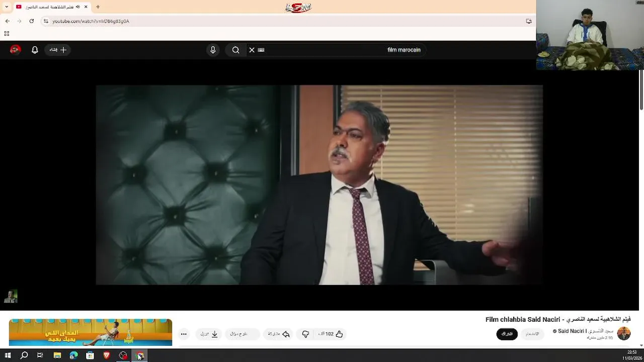This screenshot has height=362, width=644.
Task: Click the cast media icon in address bar
Action: click(529, 21)
